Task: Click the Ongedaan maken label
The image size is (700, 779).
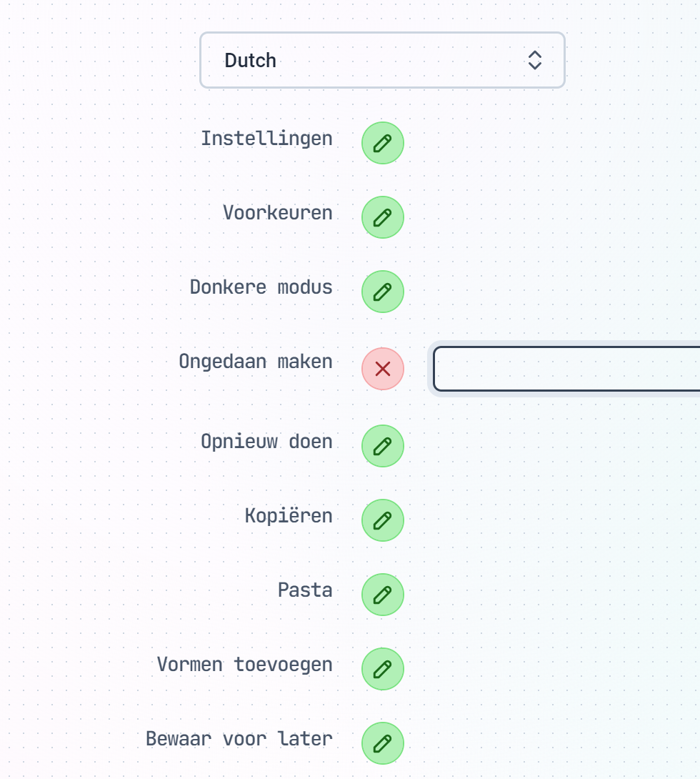Action: tap(256, 362)
